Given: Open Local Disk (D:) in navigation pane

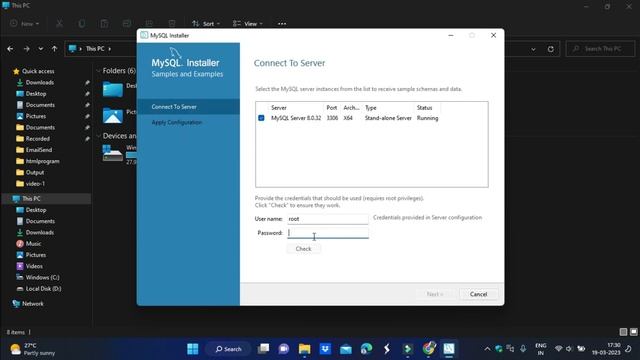Looking at the screenshot, I should [43, 289].
